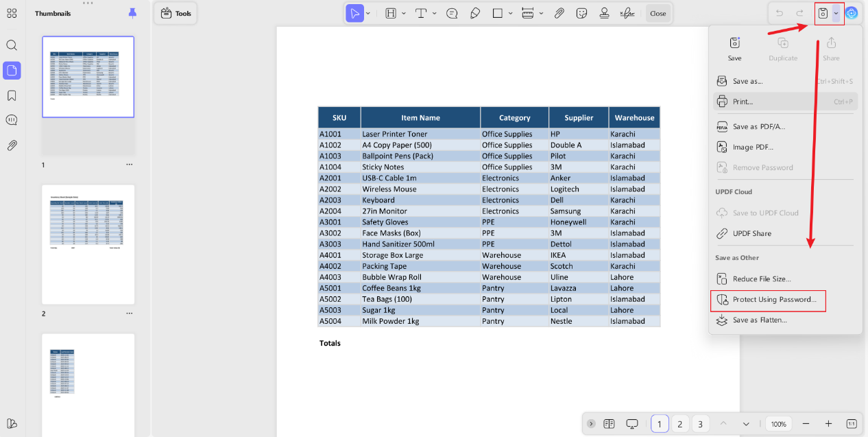Open the attachments panel in sidebar
Screen dimensions: 868x437
[x=12, y=145]
